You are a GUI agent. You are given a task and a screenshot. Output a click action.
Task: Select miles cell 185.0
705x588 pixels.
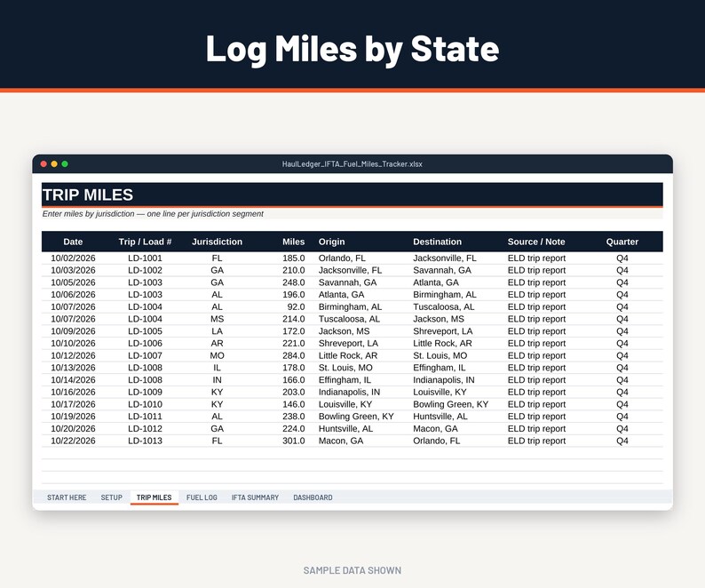tap(294, 258)
